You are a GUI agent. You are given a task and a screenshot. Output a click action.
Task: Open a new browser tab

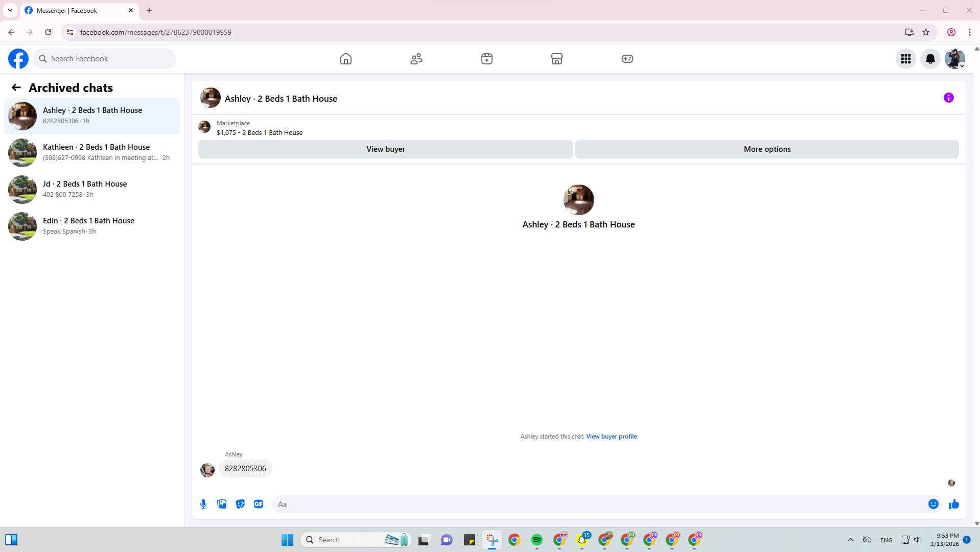(149, 10)
